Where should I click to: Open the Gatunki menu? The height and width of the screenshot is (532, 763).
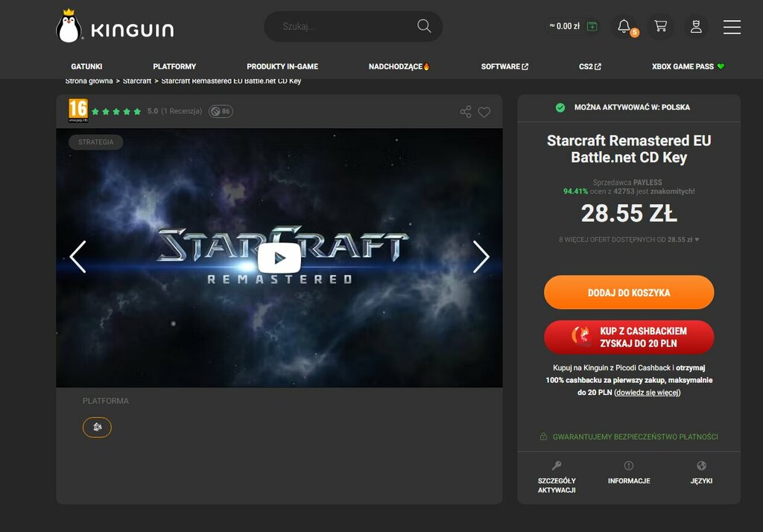pyautogui.click(x=86, y=66)
